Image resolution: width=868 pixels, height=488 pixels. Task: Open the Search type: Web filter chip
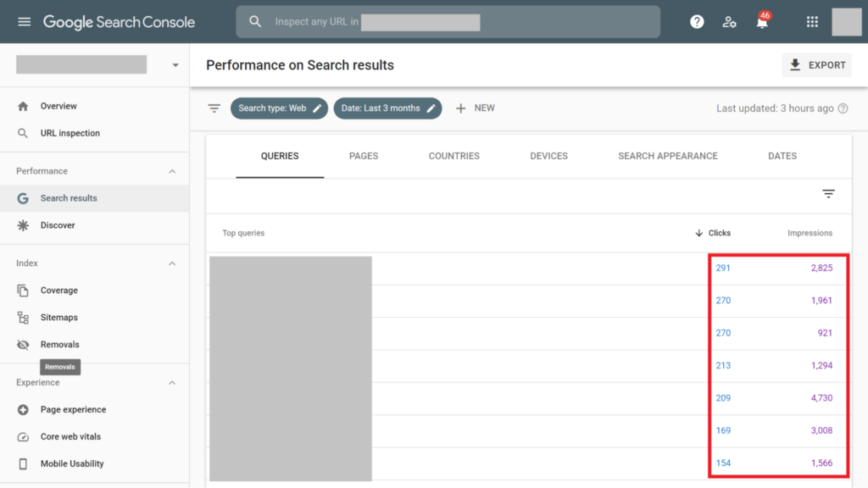pyautogui.click(x=279, y=108)
